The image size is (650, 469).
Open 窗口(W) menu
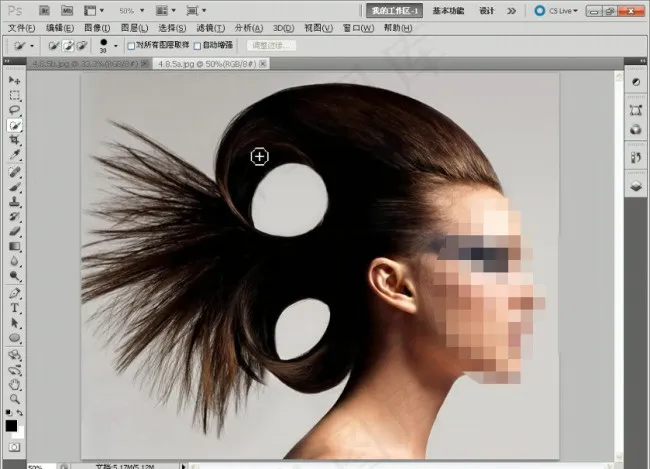click(359, 28)
